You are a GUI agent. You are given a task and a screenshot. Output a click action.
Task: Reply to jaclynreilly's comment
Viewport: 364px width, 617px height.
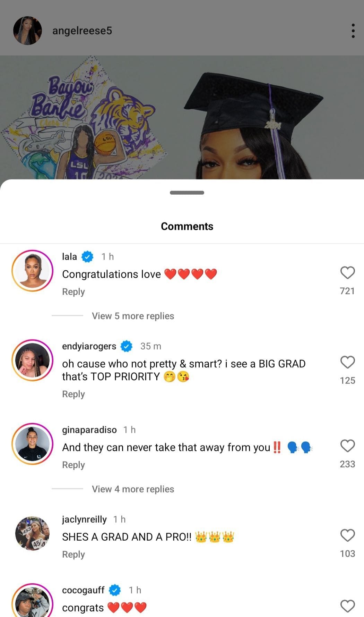[x=73, y=554]
